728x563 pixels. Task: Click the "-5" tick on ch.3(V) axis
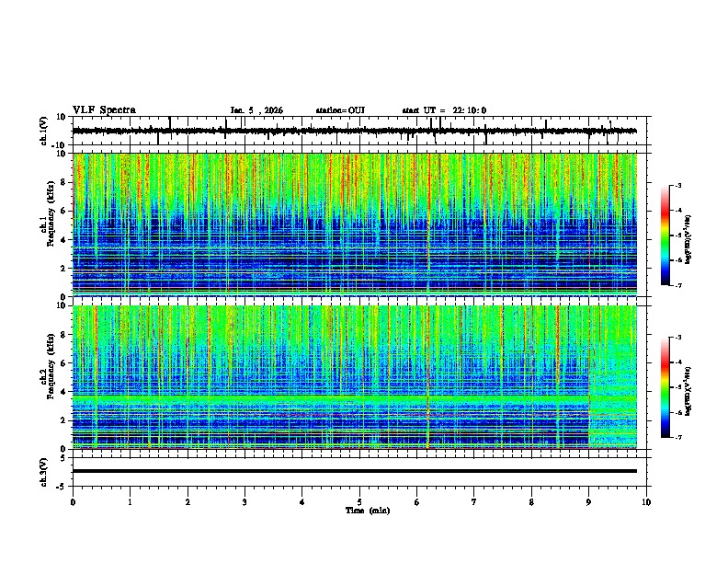(62, 487)
